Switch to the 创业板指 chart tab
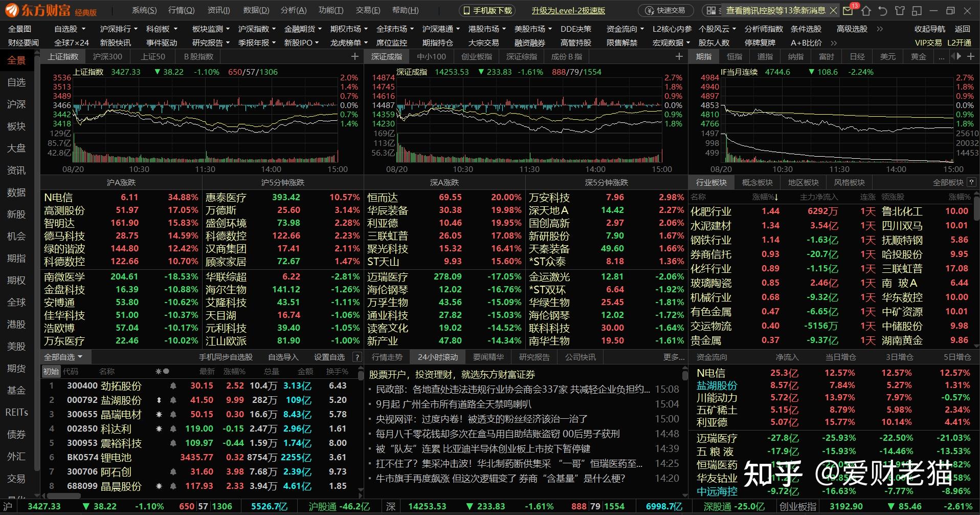This screenshot has width=980, height=515. click(x=476, y=56)
